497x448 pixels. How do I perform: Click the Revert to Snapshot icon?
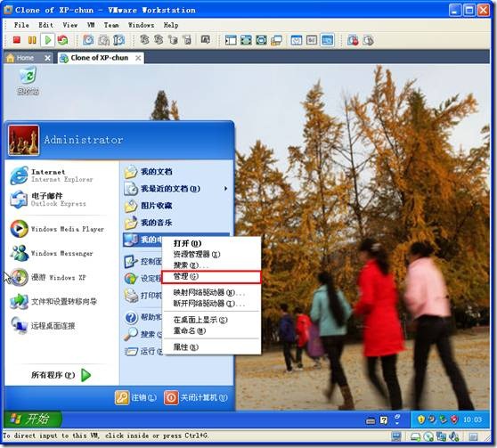pyautogui.click(x=103, y=40)
